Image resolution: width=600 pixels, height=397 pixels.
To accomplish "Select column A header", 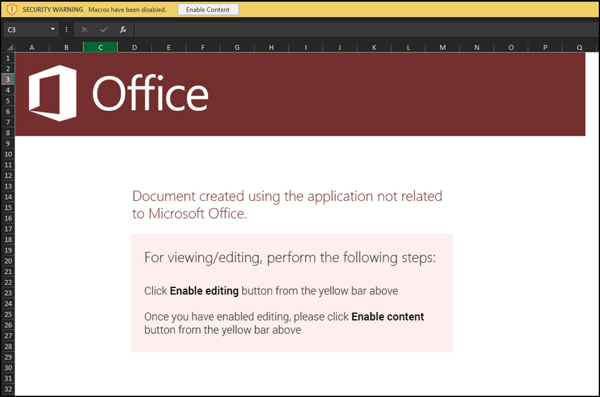I will point(32,47).
